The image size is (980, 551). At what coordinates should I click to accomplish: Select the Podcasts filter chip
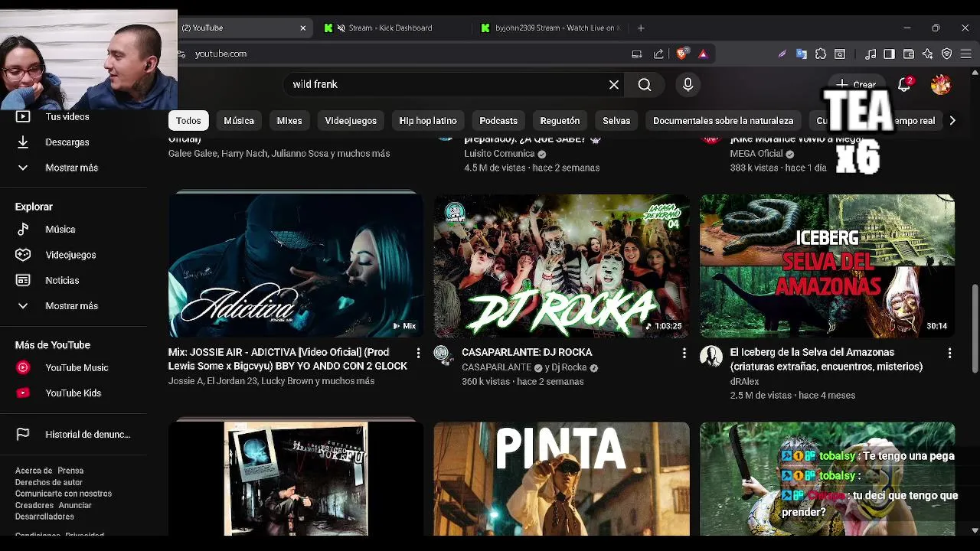(x=498, y=121)
